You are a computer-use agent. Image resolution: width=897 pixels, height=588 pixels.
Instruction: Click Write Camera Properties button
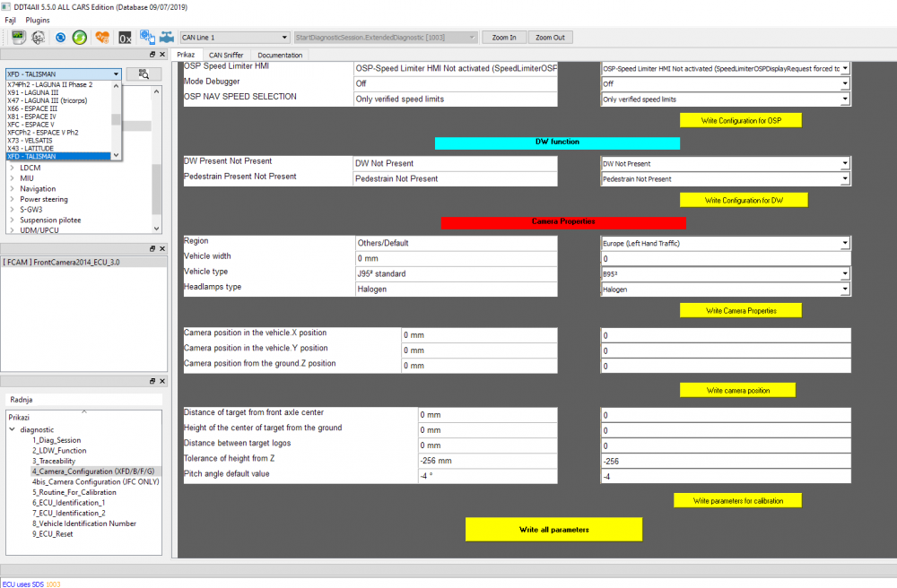tap(741, 311)
